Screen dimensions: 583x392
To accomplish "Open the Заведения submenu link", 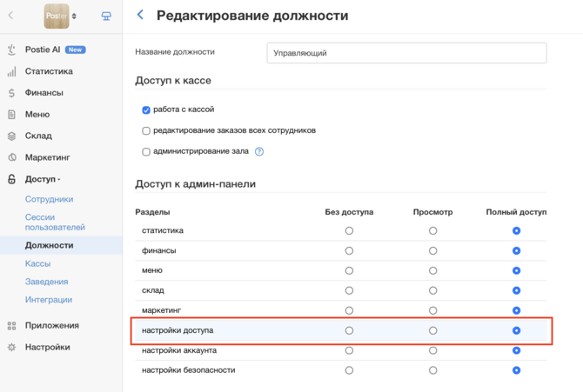I will (46, 282).
